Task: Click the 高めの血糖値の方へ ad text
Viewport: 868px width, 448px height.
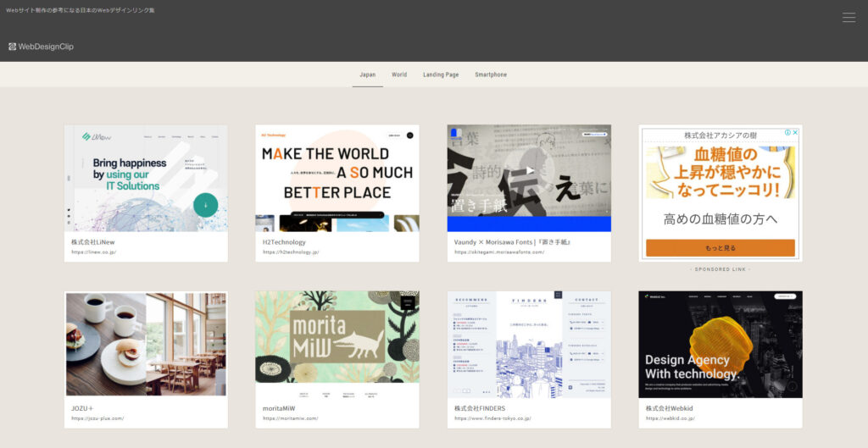Action: [x=721, y=219]
